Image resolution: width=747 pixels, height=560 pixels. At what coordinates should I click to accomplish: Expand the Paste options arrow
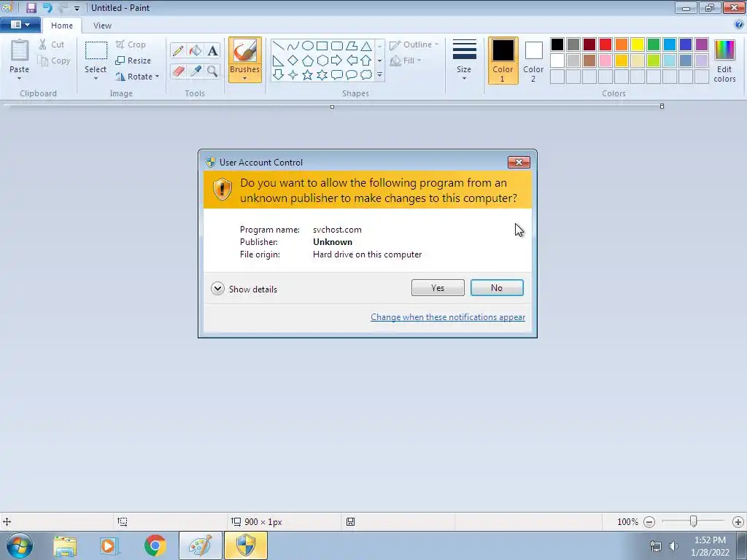(20, 78)
